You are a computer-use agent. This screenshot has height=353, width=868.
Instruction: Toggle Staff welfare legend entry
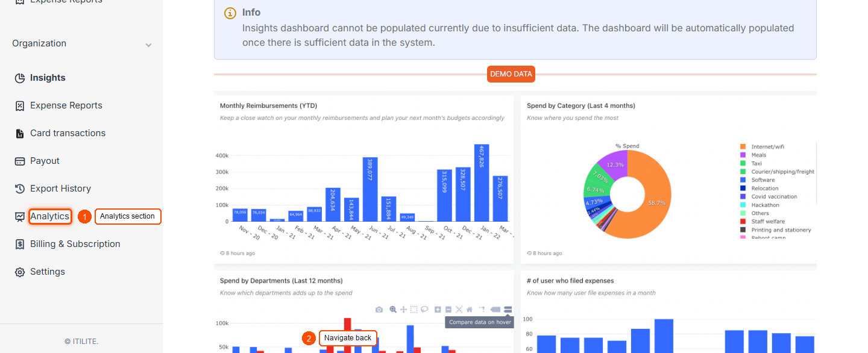click(x=763, y=221)
